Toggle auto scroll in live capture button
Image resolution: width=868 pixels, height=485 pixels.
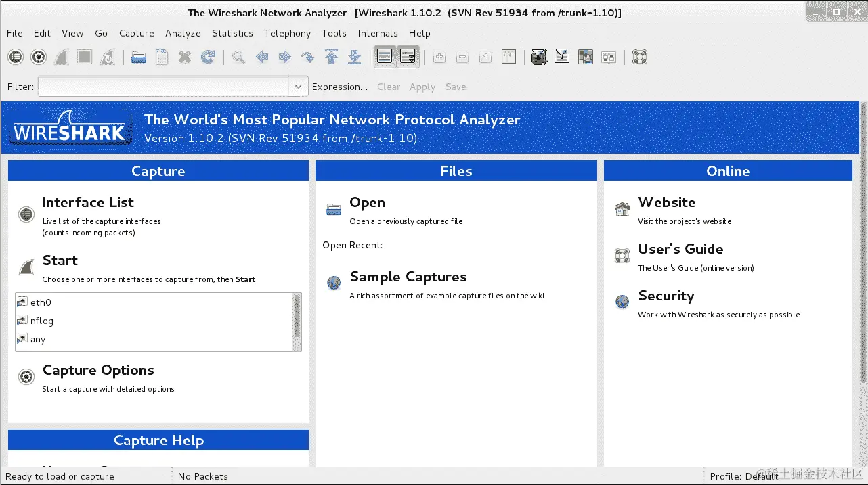coord(408,57)
